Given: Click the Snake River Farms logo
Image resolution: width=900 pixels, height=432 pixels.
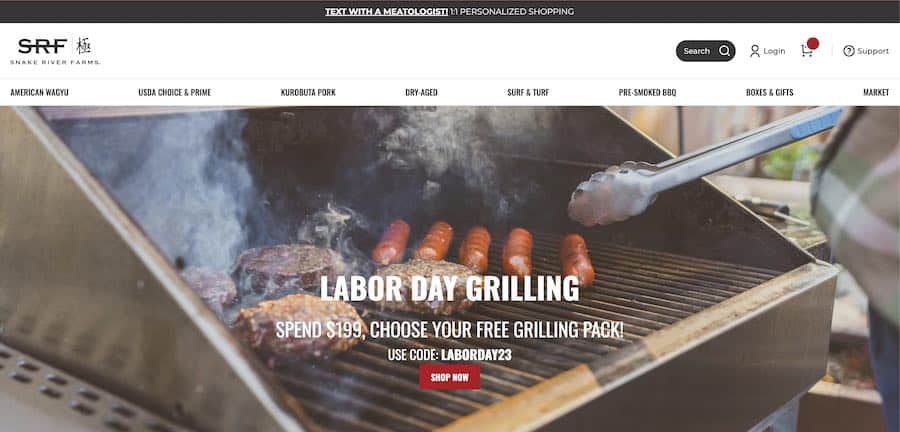Looking at the screenshot, I should point(55,51).
